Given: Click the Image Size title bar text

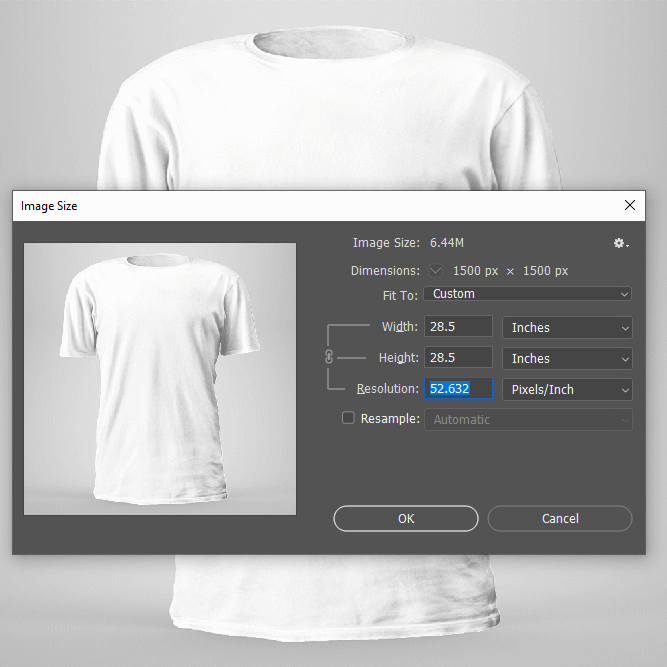Looking at the screenshot, I should (49, 206).
